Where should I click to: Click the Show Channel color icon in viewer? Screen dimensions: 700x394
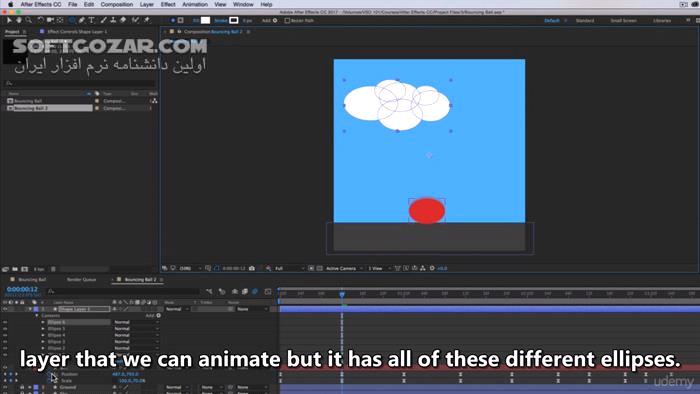click(x=268, y=268)
